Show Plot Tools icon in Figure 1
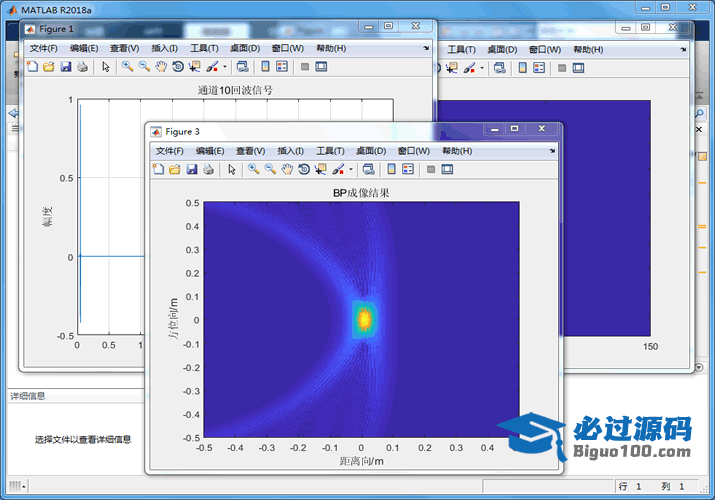The height and width of the screenshot is (500, 715). [321, 67]
